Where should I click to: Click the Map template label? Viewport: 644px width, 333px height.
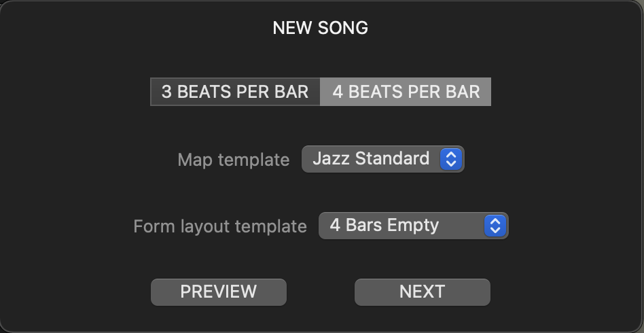coord(234,160)
